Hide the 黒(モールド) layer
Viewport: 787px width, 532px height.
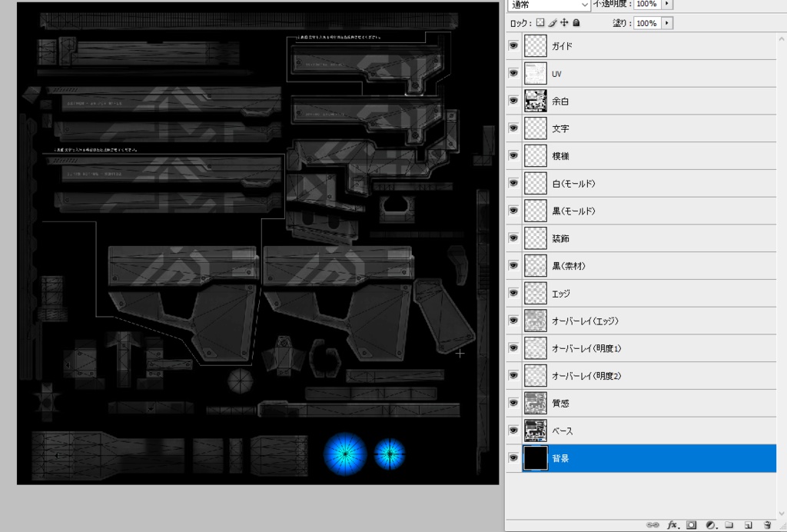tap(513, 211)
